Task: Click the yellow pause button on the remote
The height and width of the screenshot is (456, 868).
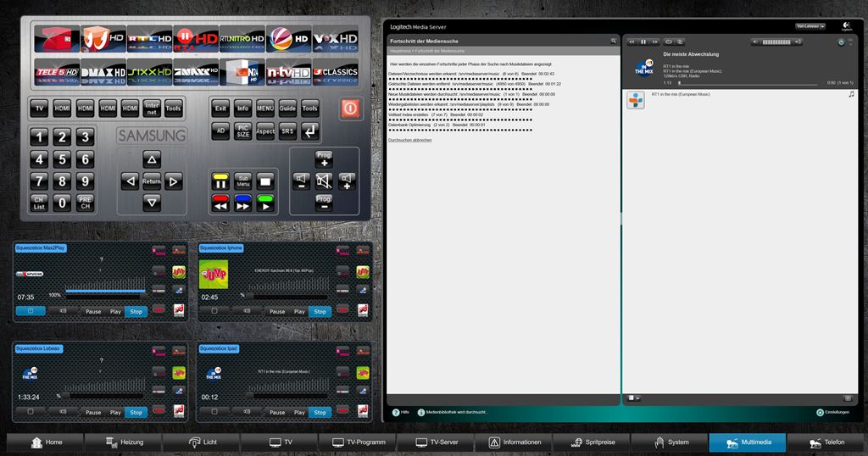Action: (220, 181)
